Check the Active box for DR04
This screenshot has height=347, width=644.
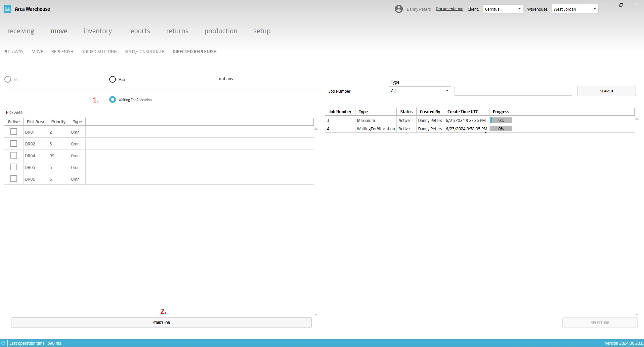pyautogui.click(x=14, y=155)
